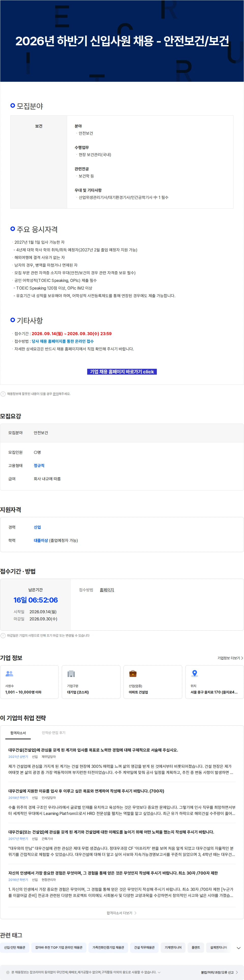Click the 마감일 2026.09.30(수) value
Image resolution: width=244 pixels, height=980 pixels.
[43, 619]
